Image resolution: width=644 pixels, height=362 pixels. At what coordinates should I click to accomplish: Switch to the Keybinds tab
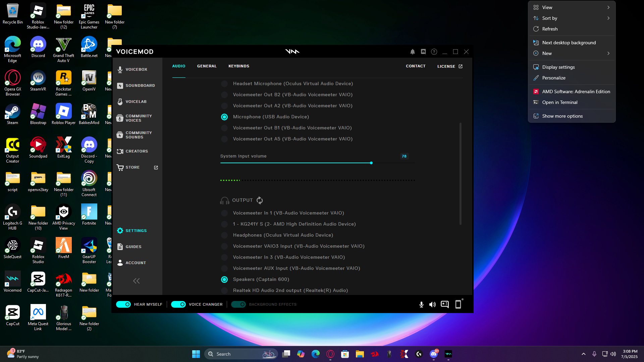[238, 66]
